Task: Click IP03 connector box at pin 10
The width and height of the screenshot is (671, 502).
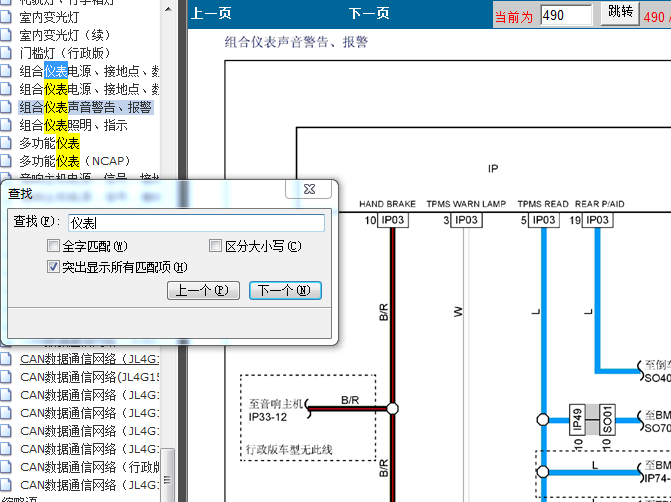Action: click(x=393, y=220)
